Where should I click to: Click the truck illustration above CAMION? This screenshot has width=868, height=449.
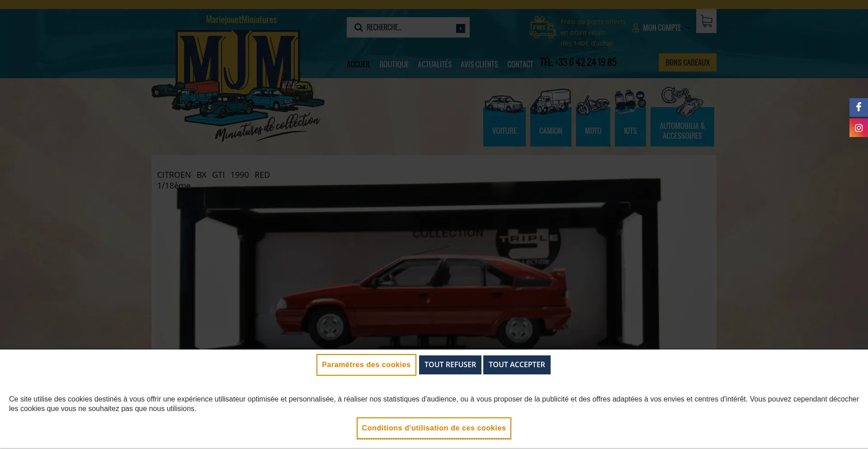point(551,101)
